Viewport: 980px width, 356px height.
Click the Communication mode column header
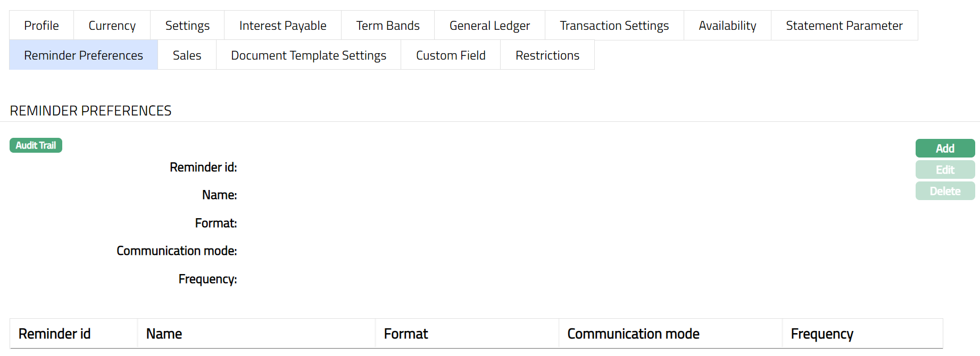point(633,334)
